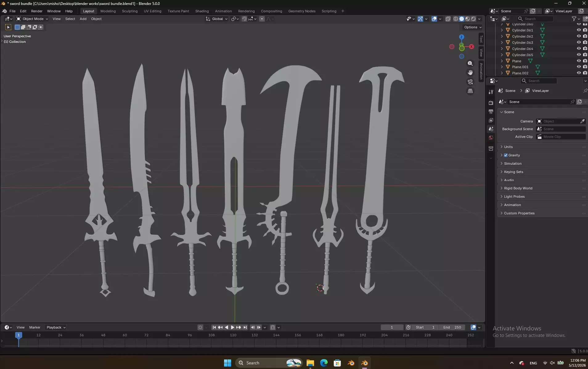Jump to the timeline end frame
This screenshot has height=369, width=588.
pos(245,327)
